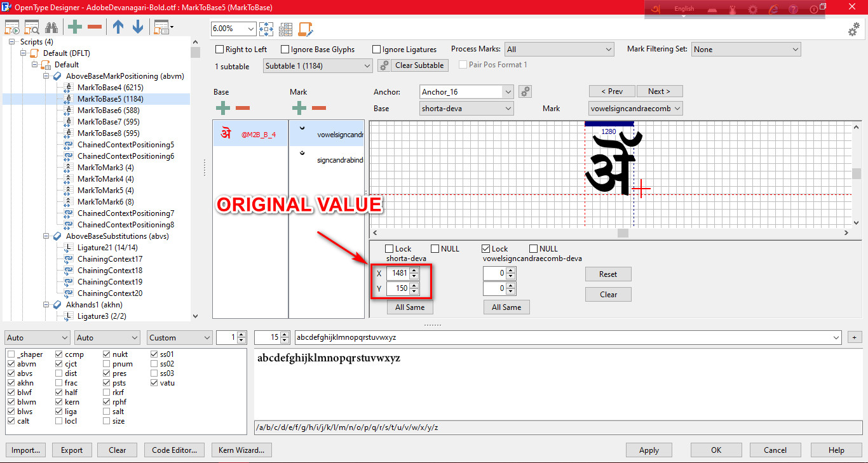Click the red minus remove icon in left toolbar
This screenshot has width=868, height=463.
95,27
